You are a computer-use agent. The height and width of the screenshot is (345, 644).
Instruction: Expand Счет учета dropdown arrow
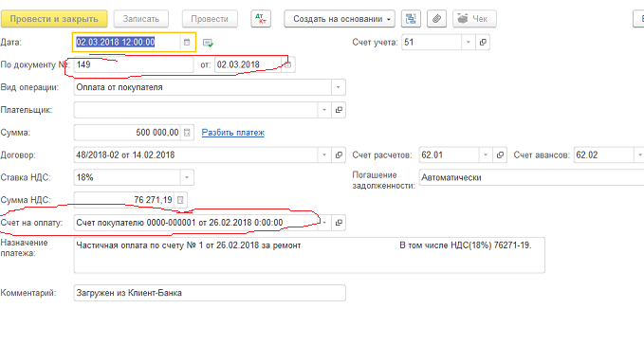coord(469,43)
